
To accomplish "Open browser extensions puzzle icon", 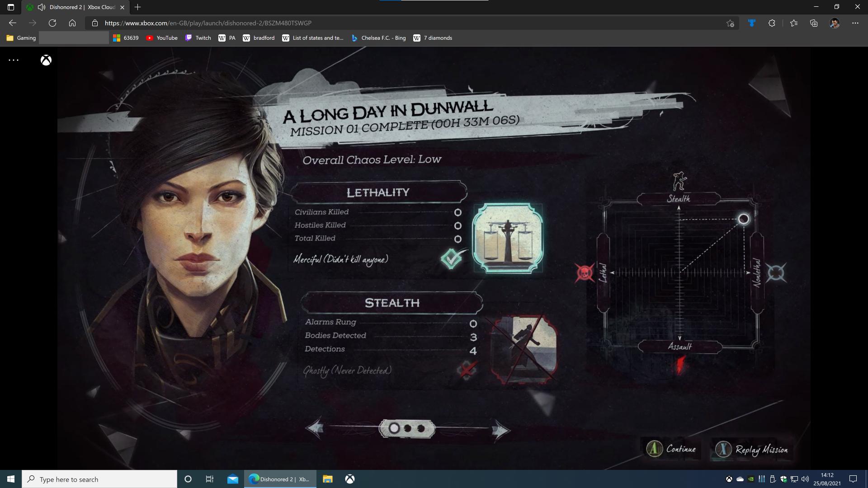I will [772, 23].
